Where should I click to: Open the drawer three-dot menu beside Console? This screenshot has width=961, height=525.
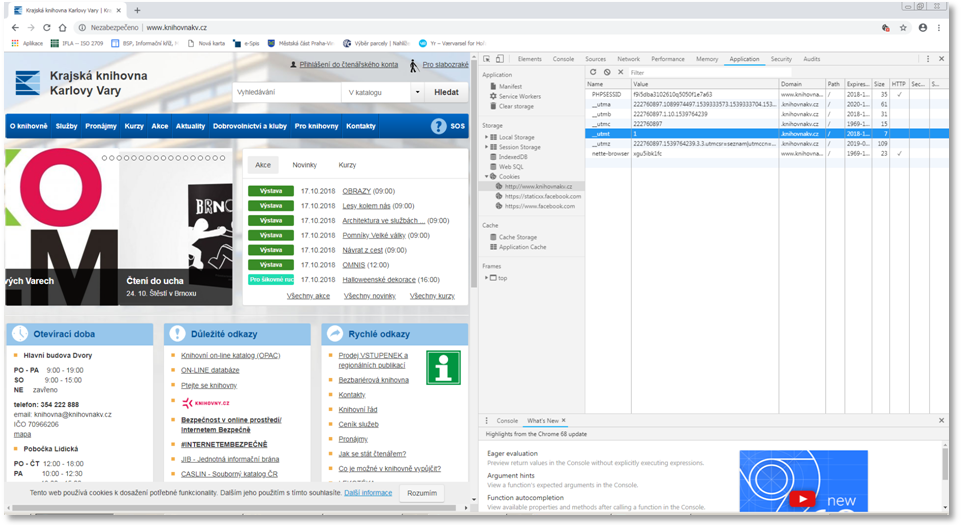487,421
